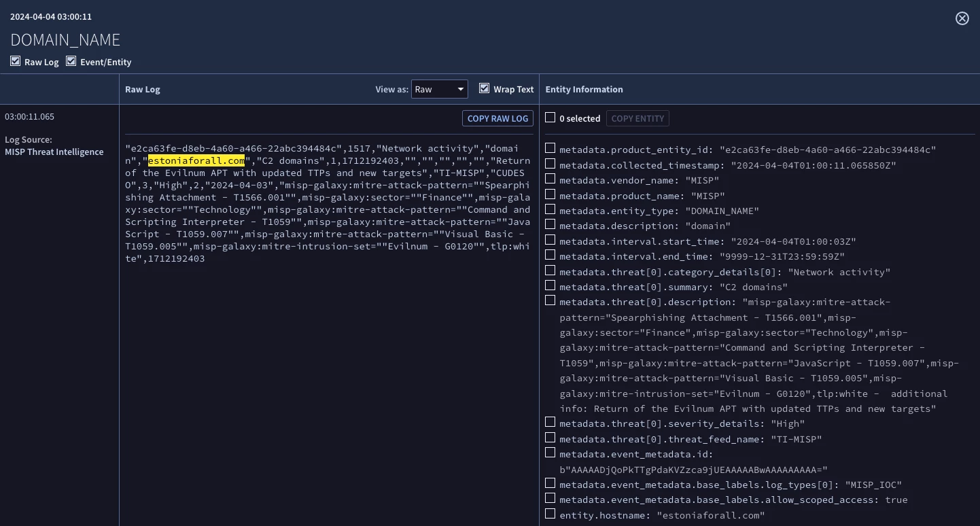Select metadata.collected_timestamp checkbox
This screenshot has width=980, height=526.
(x=550, y=164)
